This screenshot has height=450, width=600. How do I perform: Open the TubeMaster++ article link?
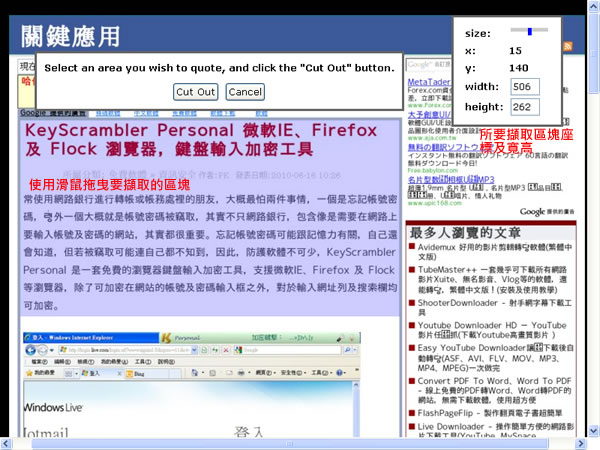(493, 280)
